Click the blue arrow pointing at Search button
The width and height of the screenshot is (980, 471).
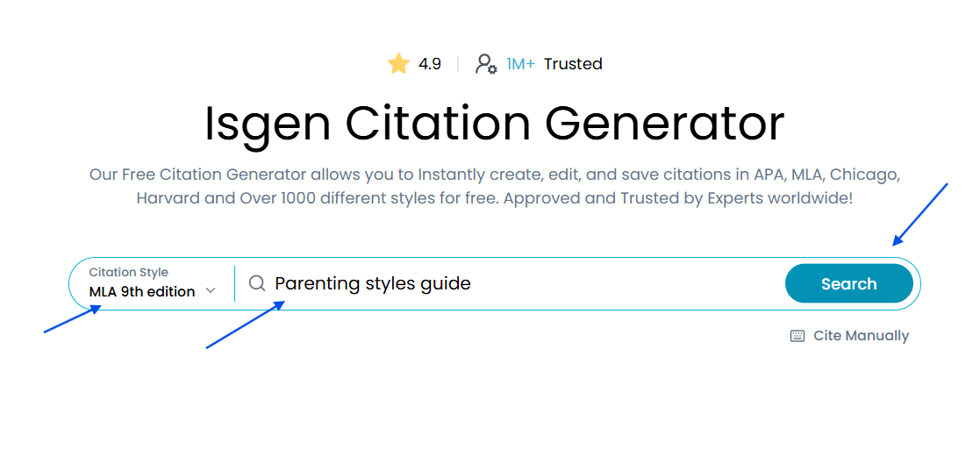pyautogui.click(x=920, y=214)
